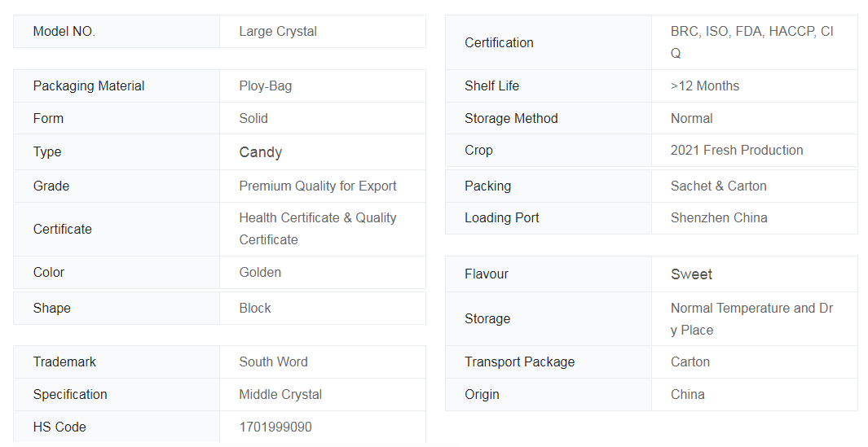Click the Golden color value
This screenshot has width=868, height=447.
260,272
